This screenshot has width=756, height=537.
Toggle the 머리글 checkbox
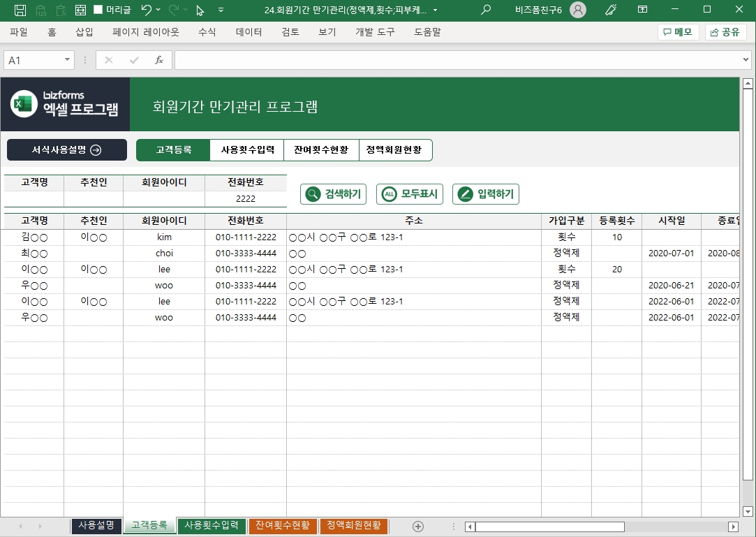[98, 10]
